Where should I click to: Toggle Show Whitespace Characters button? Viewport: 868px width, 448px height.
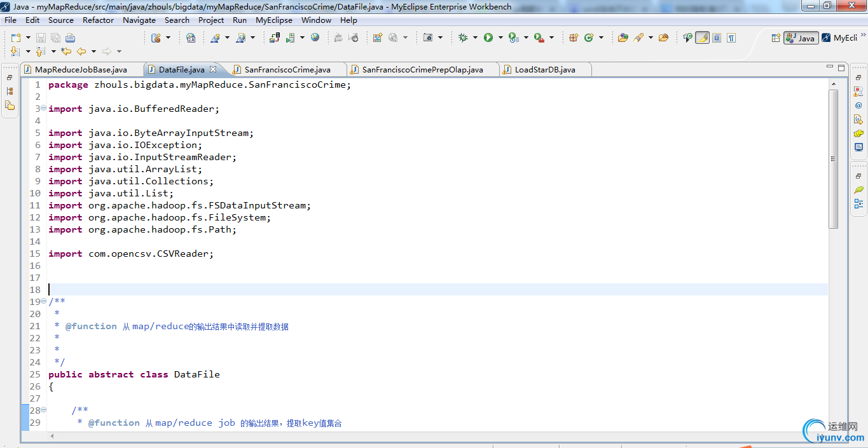(731, 37)
